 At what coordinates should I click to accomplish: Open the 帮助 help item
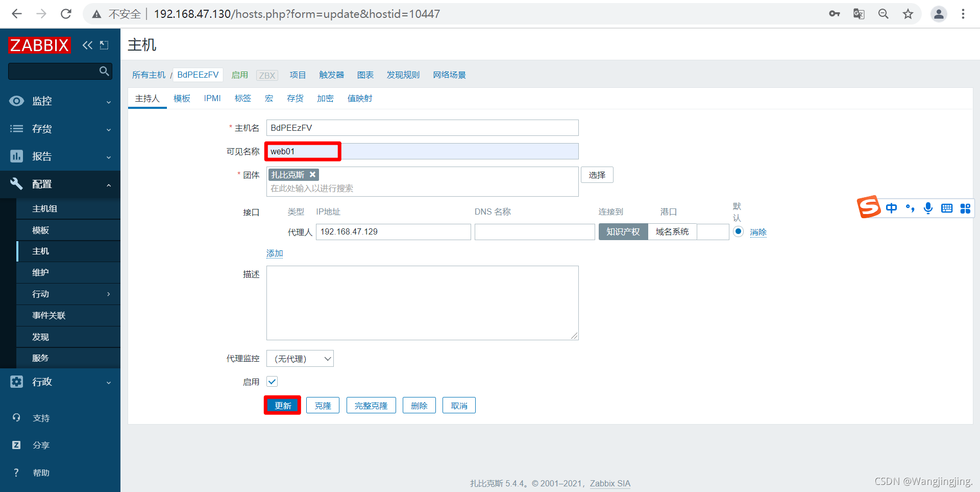(x=41, y=473)
